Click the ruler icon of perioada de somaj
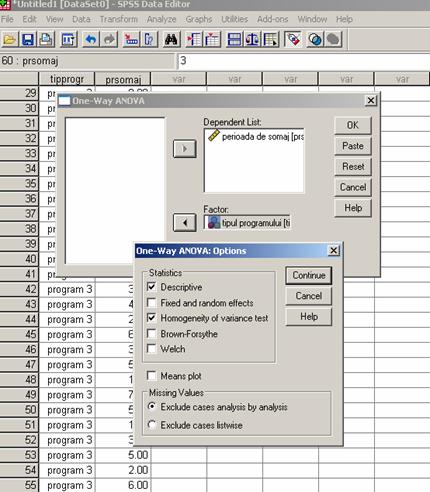 click(x=214, y=136)
